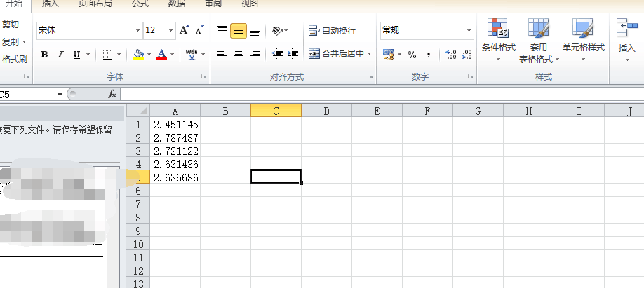
Task: Decrease decimal places
Action: [467, 55]
